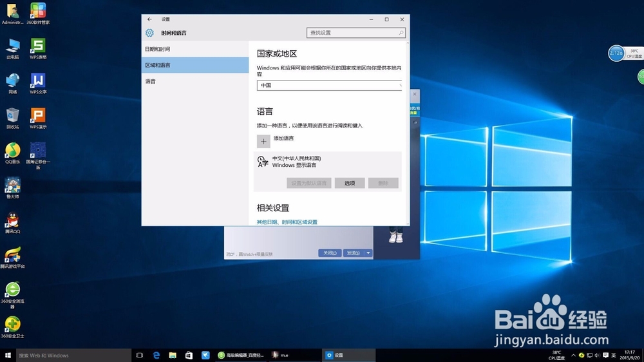The height and width of the screenshot is (362, 644).
Task: Select the 国海证券合一版 desktop icon
Action: pyautogui.click(x=38, y=156)
